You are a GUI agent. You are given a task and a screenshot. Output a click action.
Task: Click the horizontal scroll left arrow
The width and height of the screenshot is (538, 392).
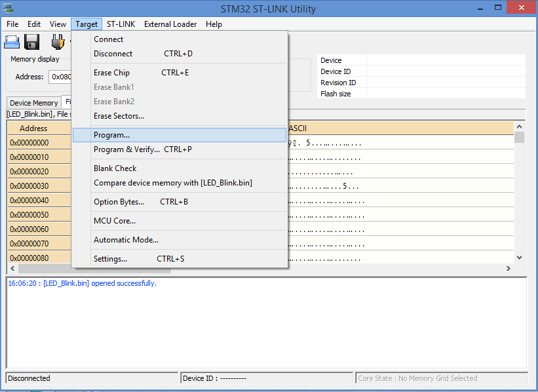pos(12,268)
